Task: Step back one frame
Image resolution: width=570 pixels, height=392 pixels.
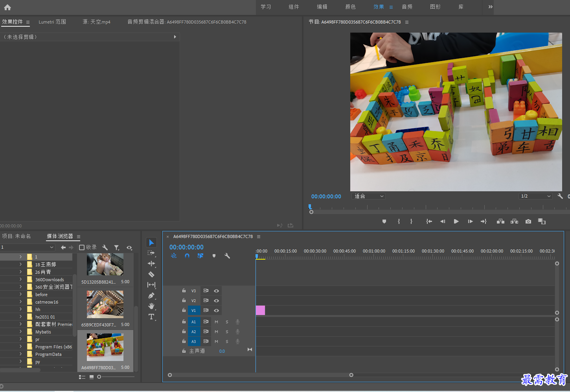Action: click(443, 222)
